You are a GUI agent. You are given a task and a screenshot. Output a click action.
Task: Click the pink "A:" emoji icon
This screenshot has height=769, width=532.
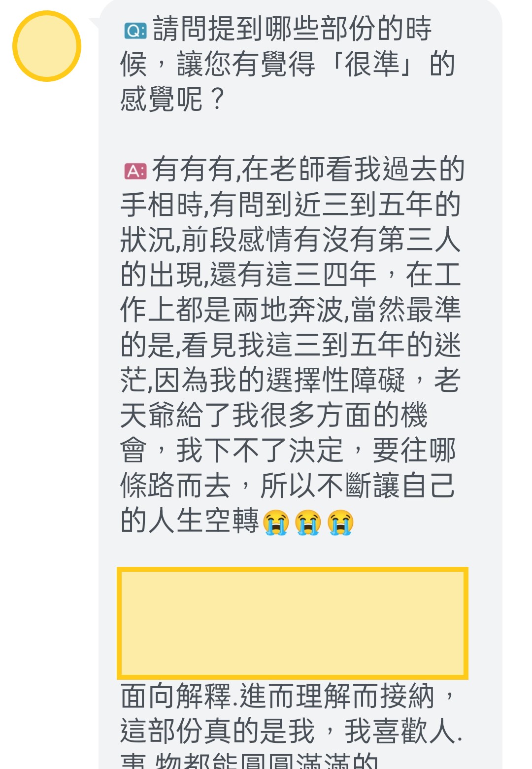pyautogui.click(x=135, y=171)
